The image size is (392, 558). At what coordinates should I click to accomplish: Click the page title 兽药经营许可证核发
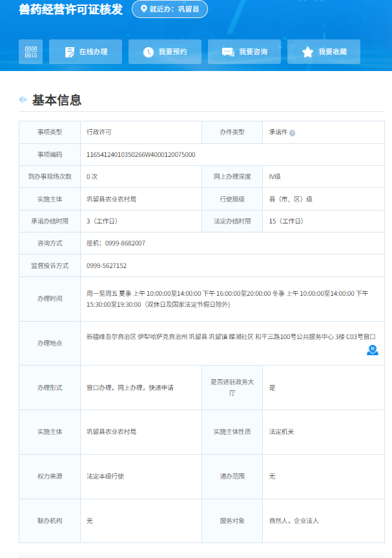pos(71,10)
